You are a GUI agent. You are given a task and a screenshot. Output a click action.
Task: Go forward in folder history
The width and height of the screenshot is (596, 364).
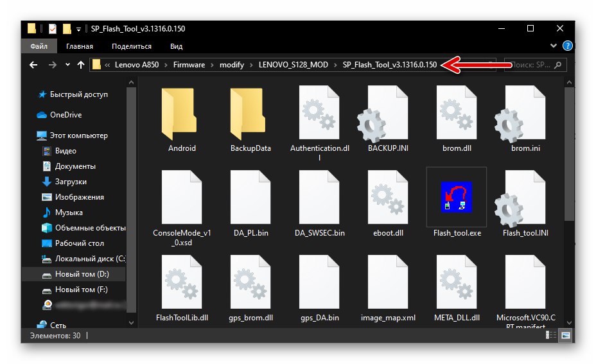53,65
